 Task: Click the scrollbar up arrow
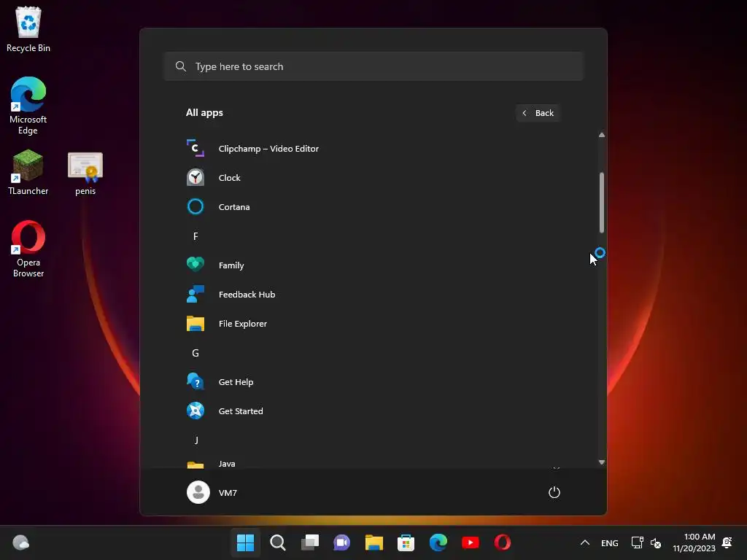click(x=602, y=135)
